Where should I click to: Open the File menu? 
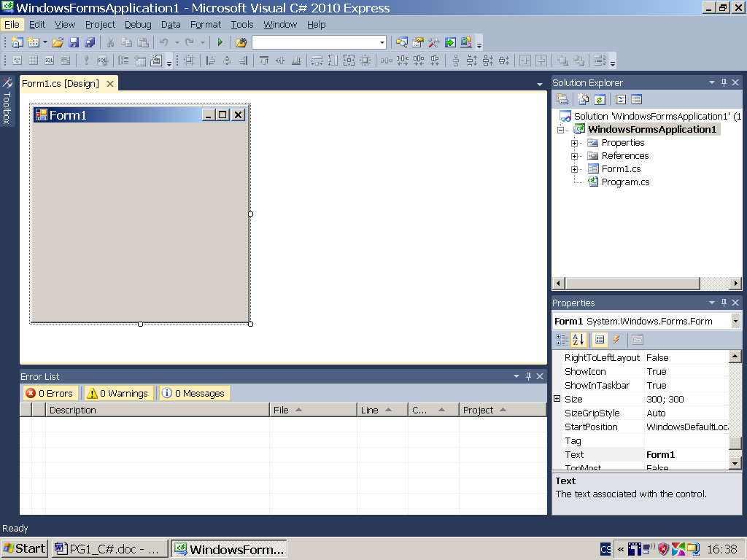[x=12, y=25]
